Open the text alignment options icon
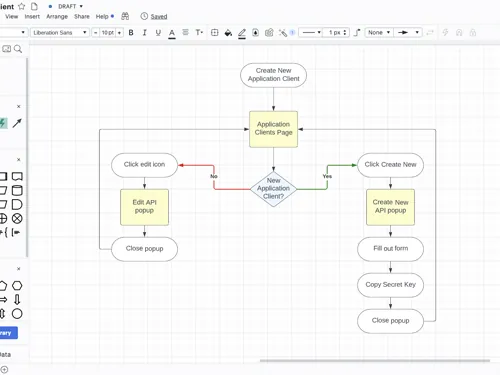The width and height of the screenshot is (500, 375). (185, 32)
